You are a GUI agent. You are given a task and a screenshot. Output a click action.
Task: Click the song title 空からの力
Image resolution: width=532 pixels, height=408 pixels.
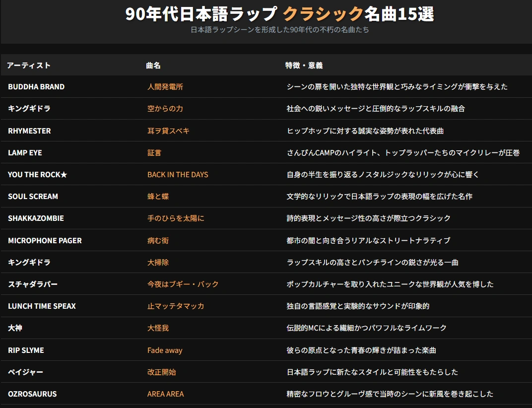coord(165,109)
